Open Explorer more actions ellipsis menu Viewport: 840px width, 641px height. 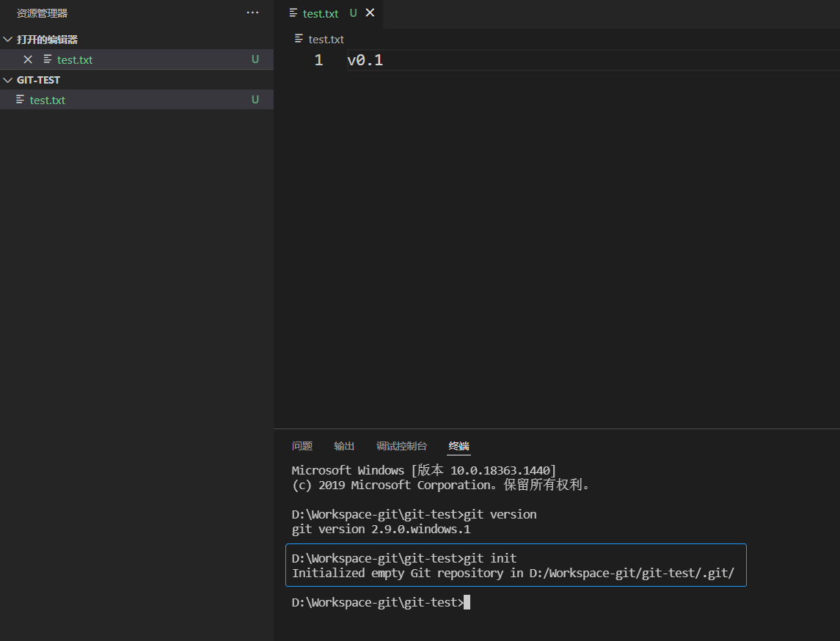pyautogui.click(x=252, y=13)
